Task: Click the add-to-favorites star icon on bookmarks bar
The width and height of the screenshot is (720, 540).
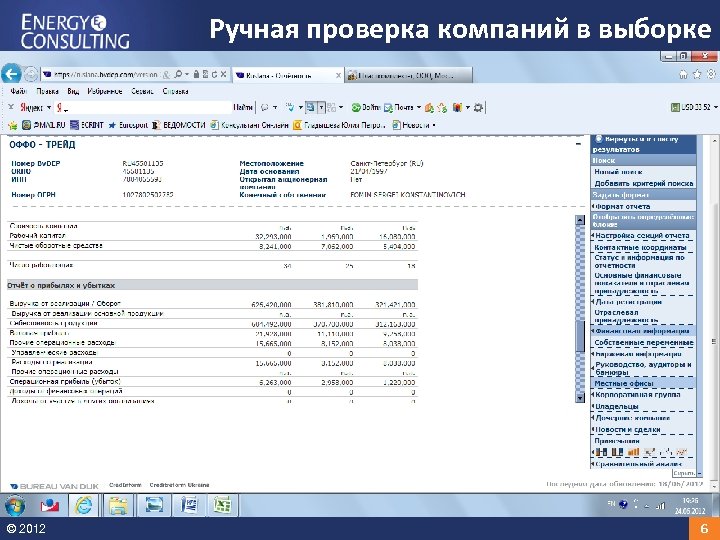Action: 13,125
